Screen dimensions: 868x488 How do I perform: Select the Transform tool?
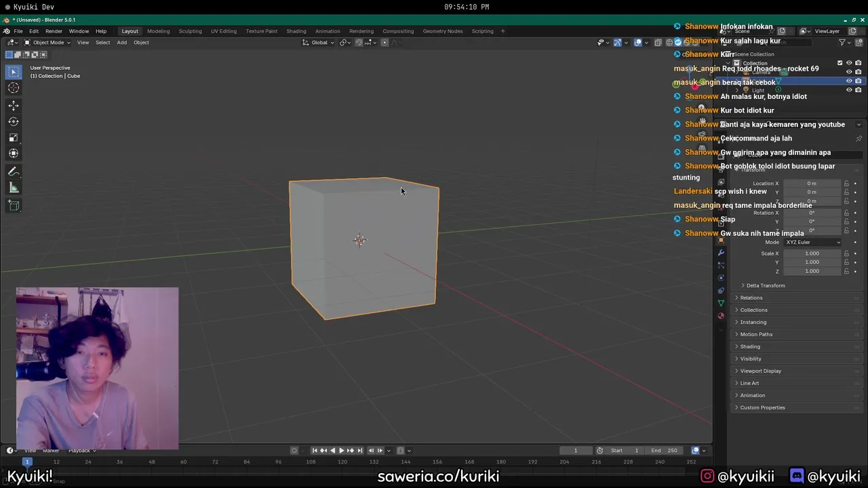[x=14, y=153]
